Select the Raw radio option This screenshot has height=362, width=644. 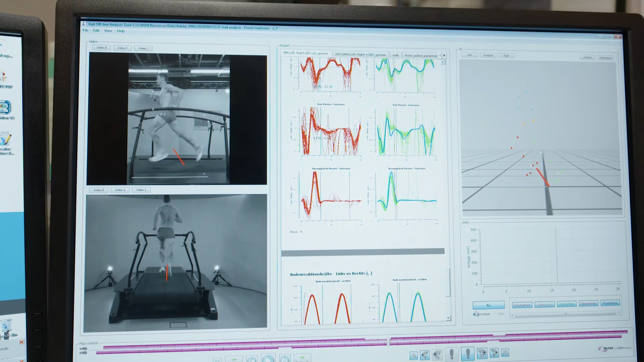(495, 314)
